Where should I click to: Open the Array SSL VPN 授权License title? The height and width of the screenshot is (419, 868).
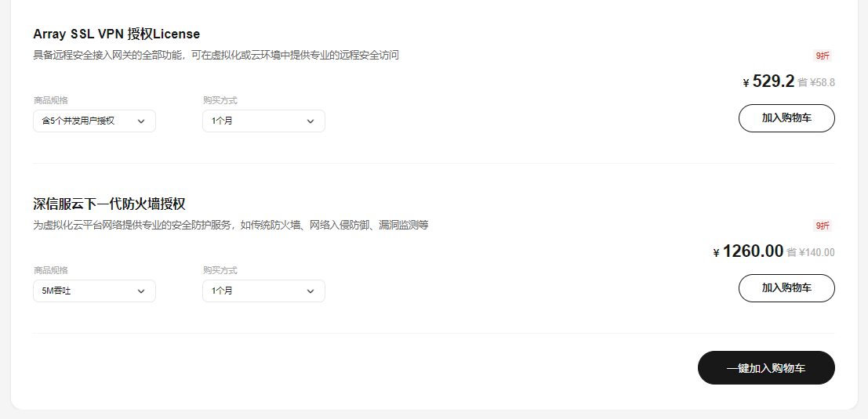pos(116,34)
